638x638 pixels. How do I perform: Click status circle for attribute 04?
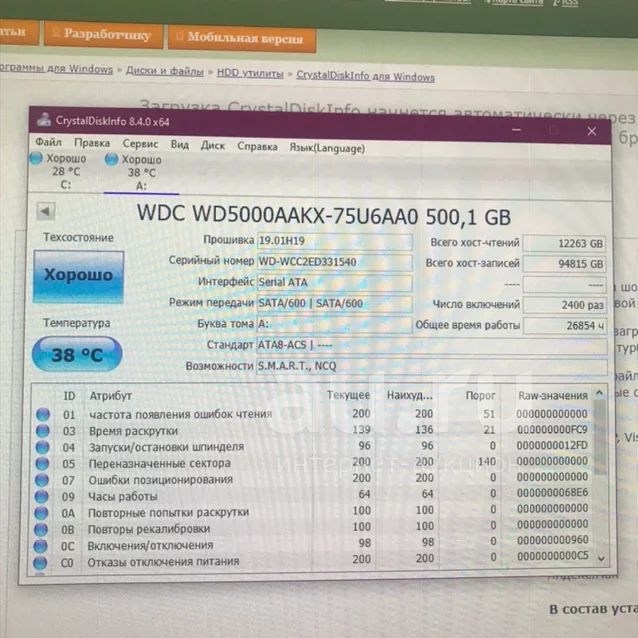coord(42,447)
